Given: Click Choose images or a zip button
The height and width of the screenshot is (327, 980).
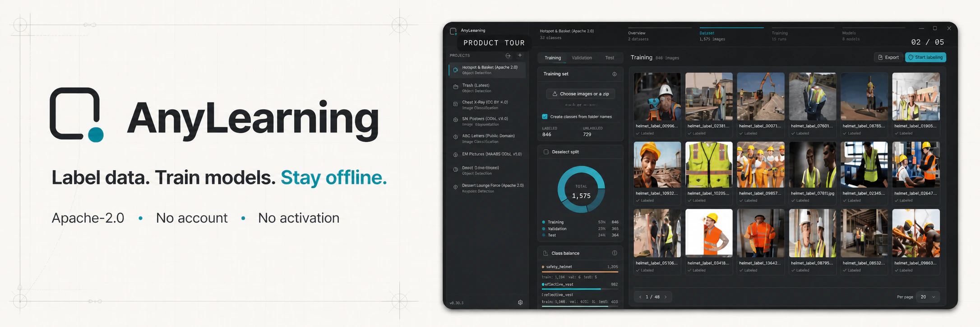Looking at the screenshot, I should pos(581,94).
